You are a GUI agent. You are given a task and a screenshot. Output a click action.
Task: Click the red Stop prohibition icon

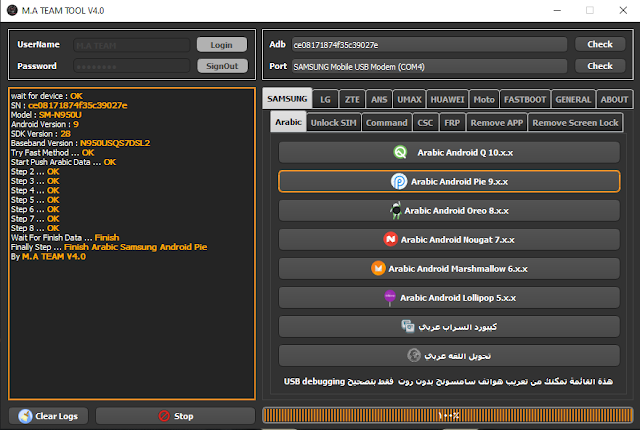click(x=164, y=416)
